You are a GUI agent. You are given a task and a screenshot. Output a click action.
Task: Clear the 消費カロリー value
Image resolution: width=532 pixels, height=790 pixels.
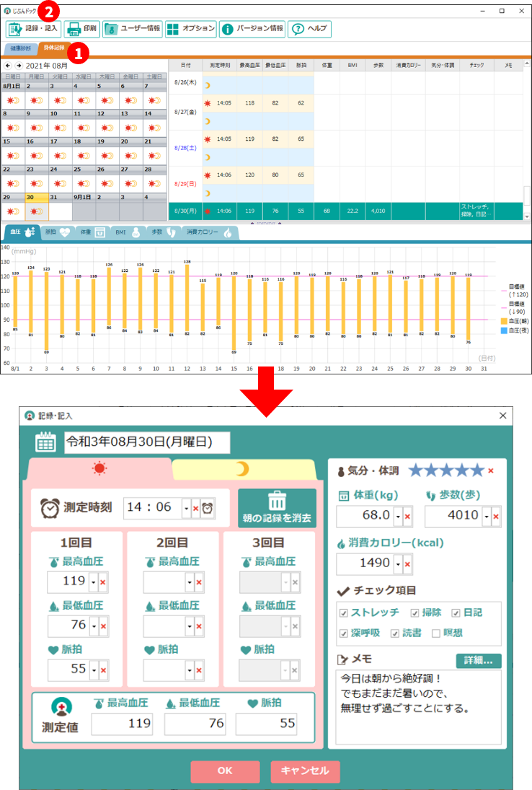tap(407, 564)
